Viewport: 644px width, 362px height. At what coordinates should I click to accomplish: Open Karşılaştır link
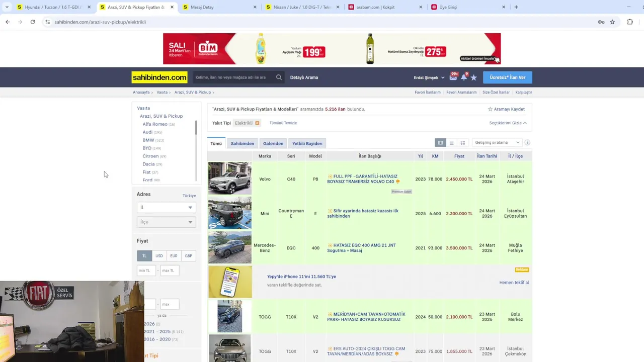(x=524, y=93)
